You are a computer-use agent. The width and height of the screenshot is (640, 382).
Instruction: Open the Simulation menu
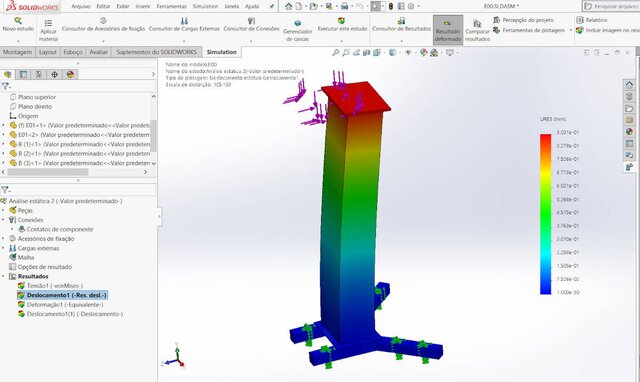click(205, 6)
